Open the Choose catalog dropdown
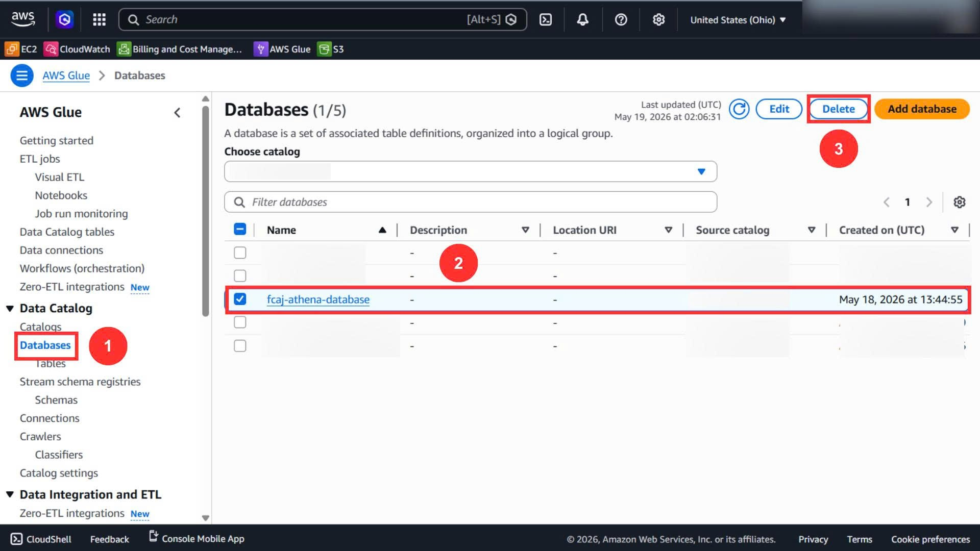980x551 pixels. [x=470, y=171]
